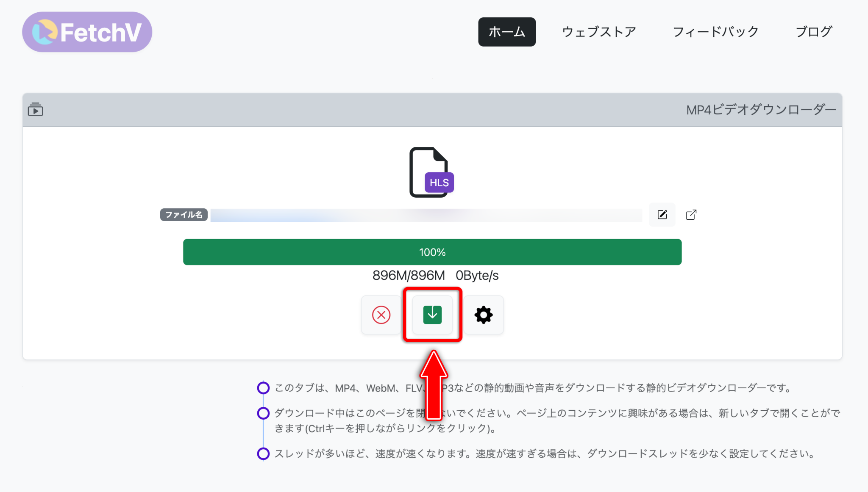The width and height of the screenshot is (868, 492).
Task: Click the 896M/896M size readout
Action: click(409, 276)
